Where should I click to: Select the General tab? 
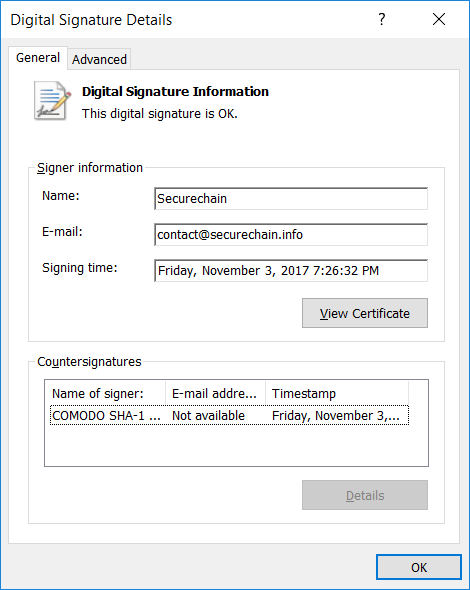click(x=38, y=58)
